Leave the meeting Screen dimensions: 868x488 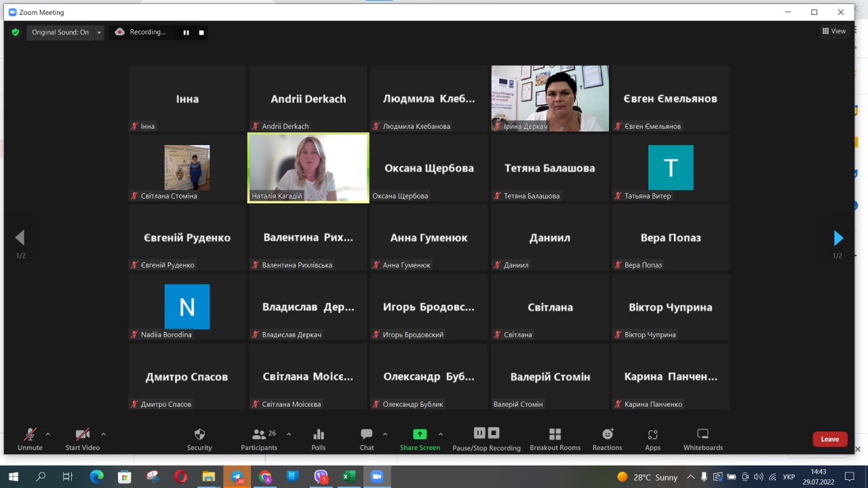[x=829, y=439]
